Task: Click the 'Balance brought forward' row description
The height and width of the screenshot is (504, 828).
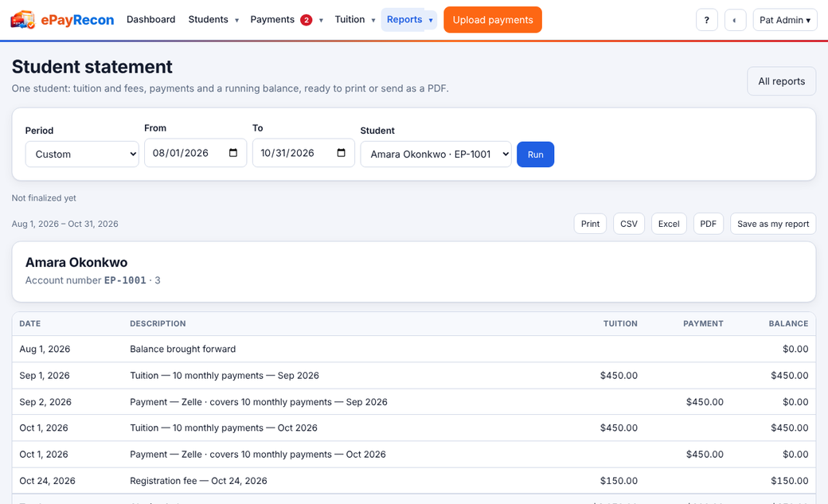Action: click(182, 350)
